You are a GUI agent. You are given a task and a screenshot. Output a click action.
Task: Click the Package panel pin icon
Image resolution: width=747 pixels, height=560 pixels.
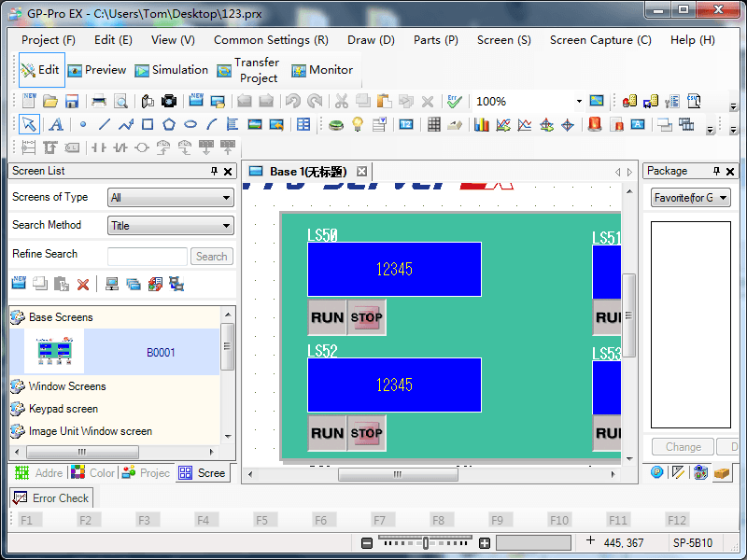(716, 171)
